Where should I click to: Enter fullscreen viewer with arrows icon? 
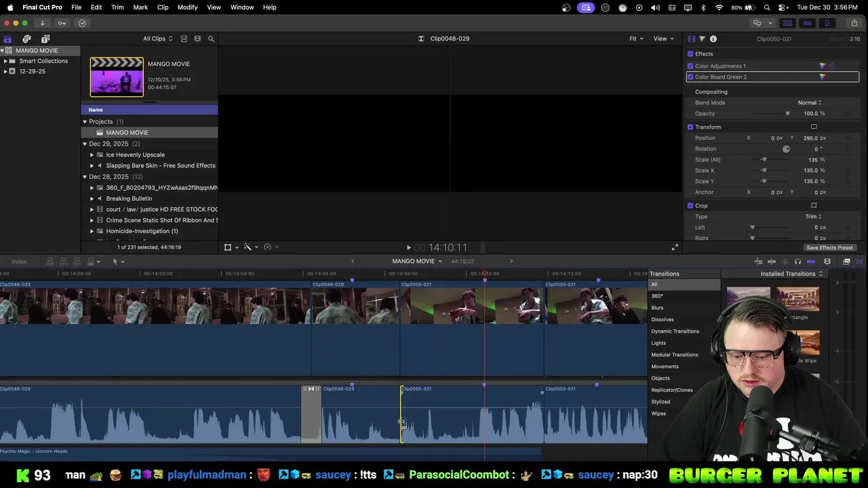coord(675,247)
